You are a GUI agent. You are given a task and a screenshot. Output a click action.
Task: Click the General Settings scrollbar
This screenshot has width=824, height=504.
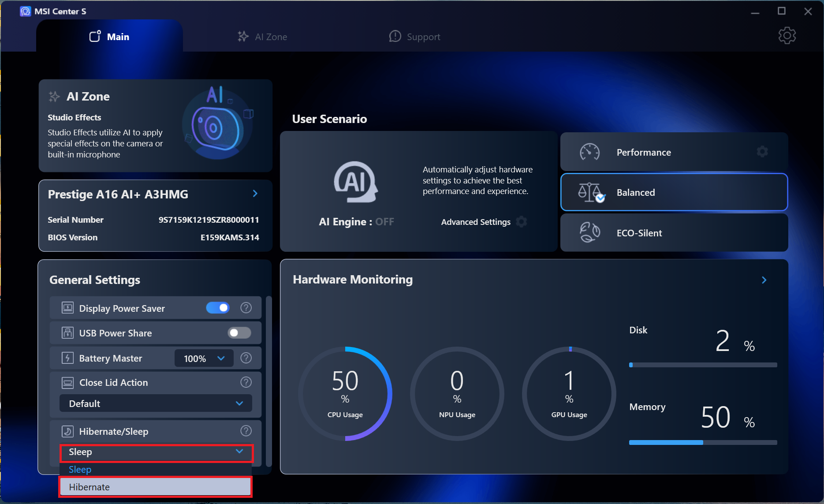tap(269, 381)
